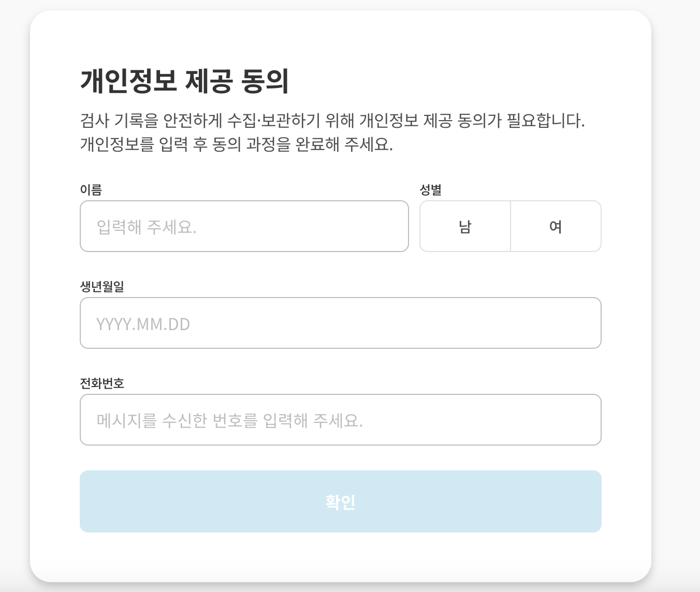Click the 성별 label text
Image resolution: width=700 pixels, height=592 pixels.
(430, 190)
